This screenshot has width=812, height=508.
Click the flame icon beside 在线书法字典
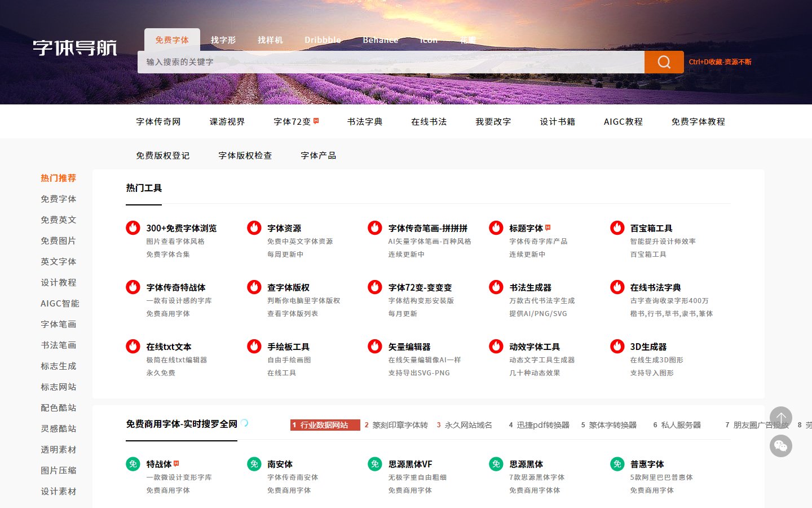click(617, 287)
